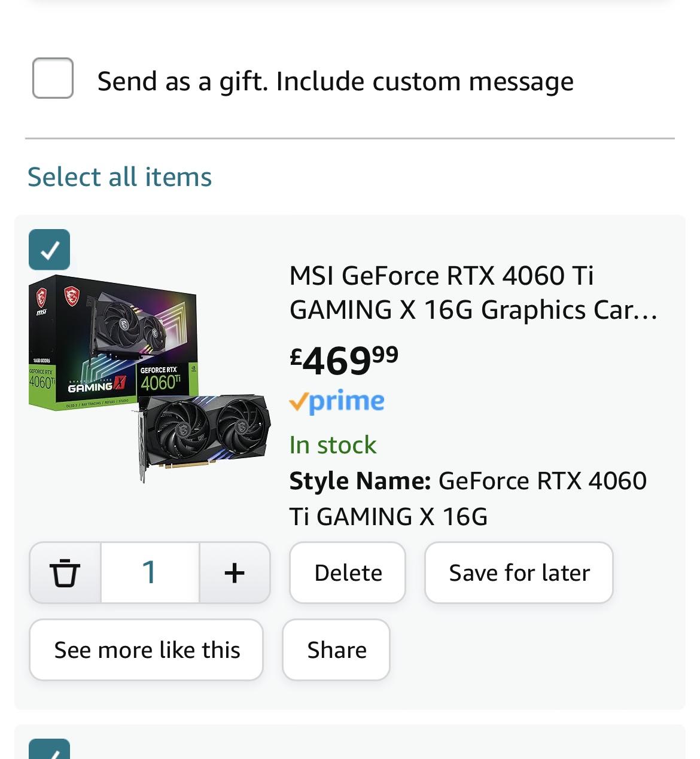
Task: Click the quantity field showing 1
Action: (x=150, y=572)
